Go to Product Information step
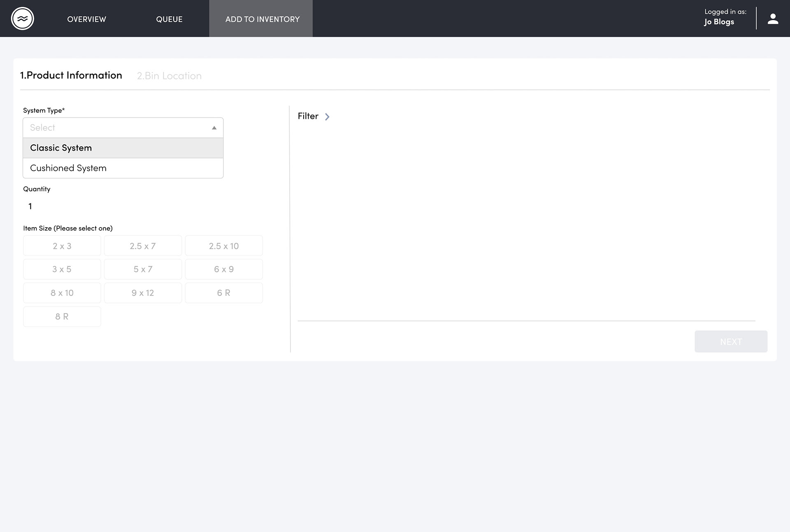This screenshot has height=532, width=790. [x=71, y=75]
